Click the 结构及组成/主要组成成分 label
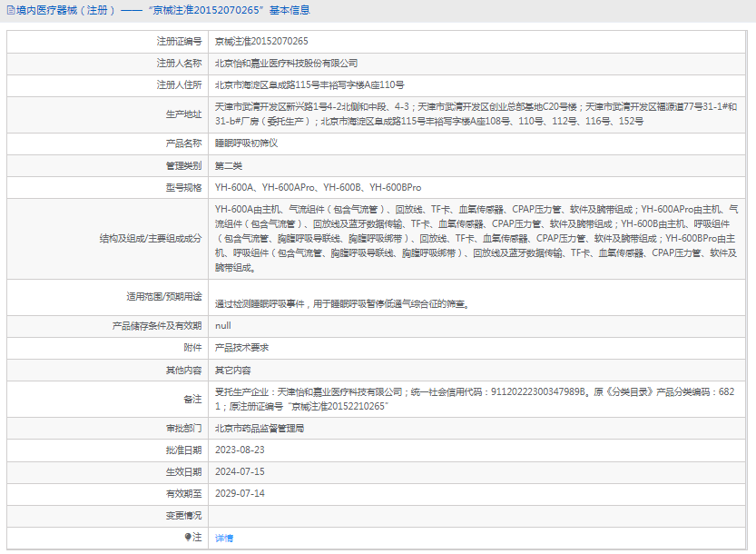The height and width of the screenshot is (554, 756). (x=151, y=238)
